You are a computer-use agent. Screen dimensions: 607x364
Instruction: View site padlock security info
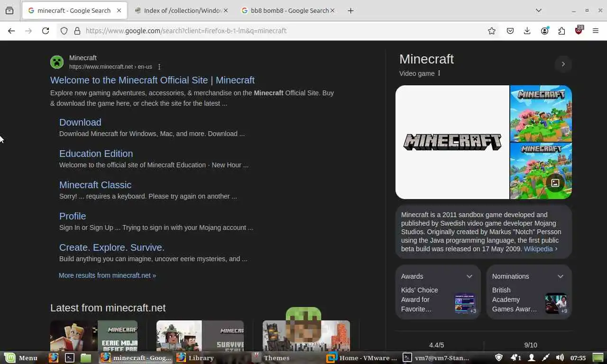tap(77, 31)
